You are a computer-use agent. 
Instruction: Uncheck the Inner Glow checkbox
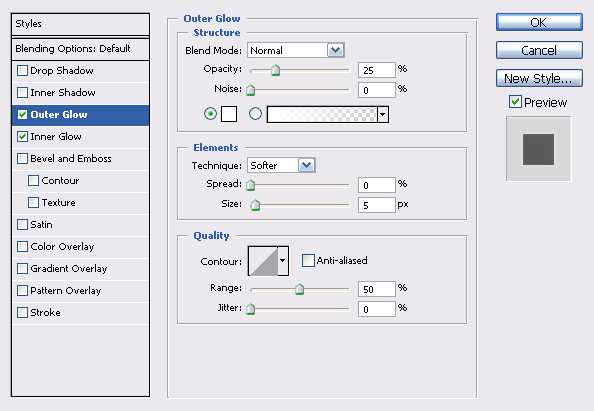coord(22,136)
